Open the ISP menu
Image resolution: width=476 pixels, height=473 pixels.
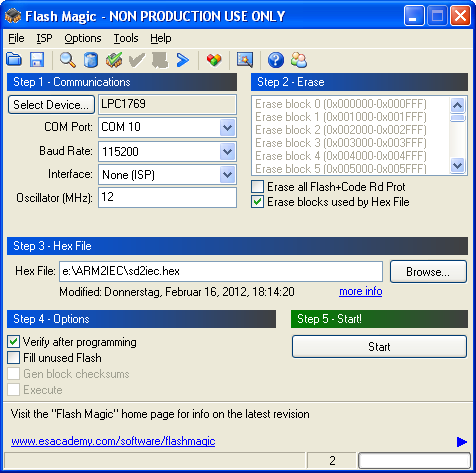pyautogui.click(x=44, y=38)
